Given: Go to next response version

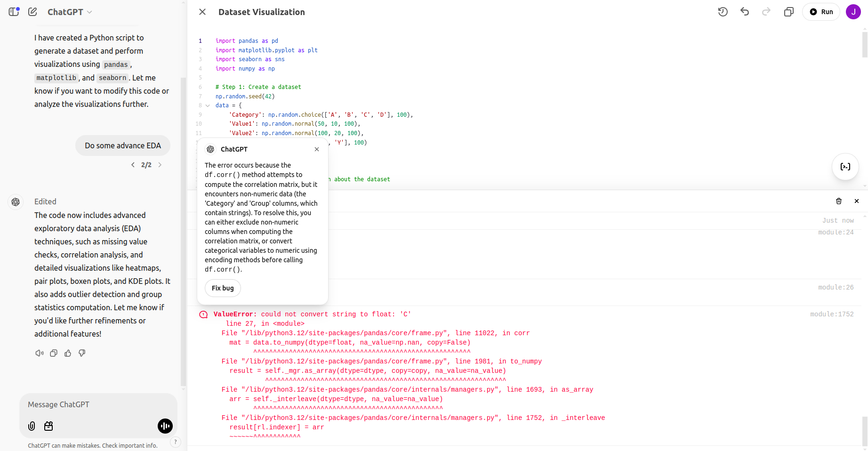Looking at the screenshot, I should pyautogui.click(x=160, y=165).
